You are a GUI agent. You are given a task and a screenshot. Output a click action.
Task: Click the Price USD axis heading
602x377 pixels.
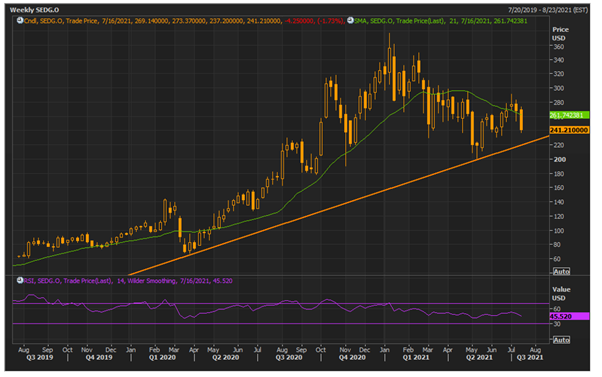(x=560, y=34)
